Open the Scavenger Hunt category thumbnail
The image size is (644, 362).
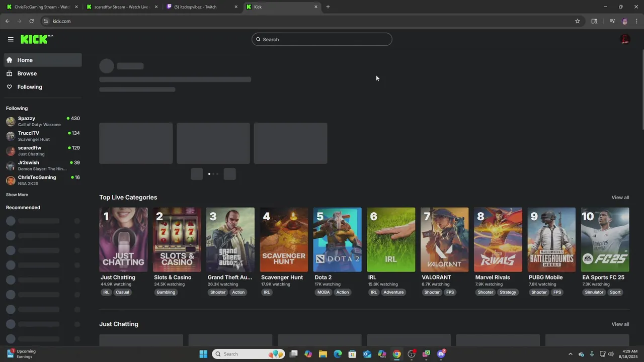click(x=284, y=240)
